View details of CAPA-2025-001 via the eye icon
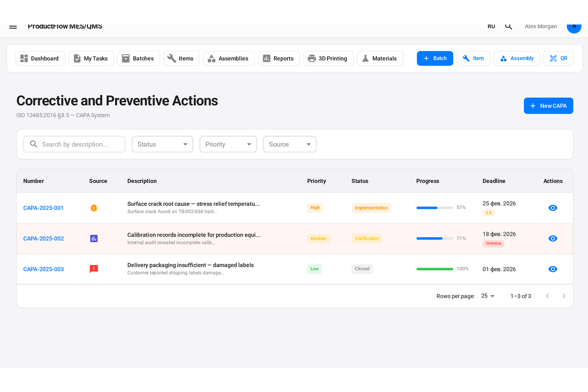588x392 pixels. [x=553, y=208]
